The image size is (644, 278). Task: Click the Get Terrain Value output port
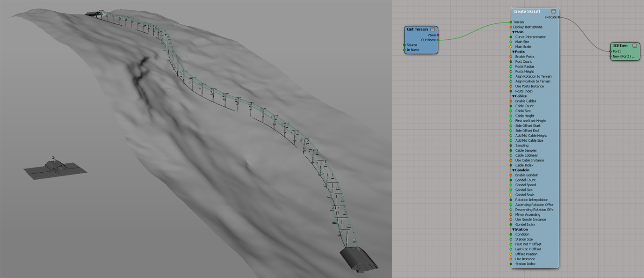tap(438, 35)
